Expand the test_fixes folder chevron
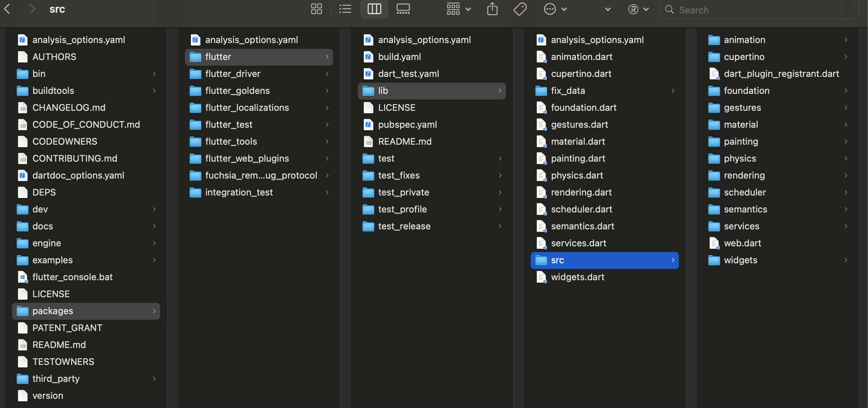868x408 pixels. pyautogui.click(x=500, y=175)
